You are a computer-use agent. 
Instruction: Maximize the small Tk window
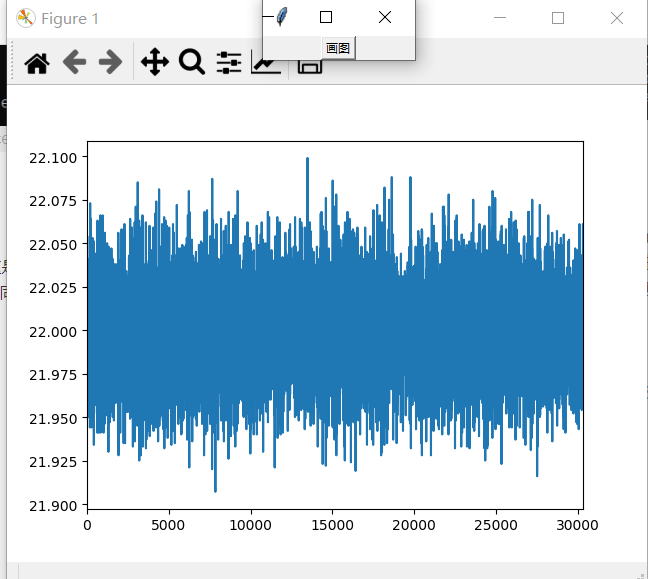pyautogui.click(x=326, y=17)
